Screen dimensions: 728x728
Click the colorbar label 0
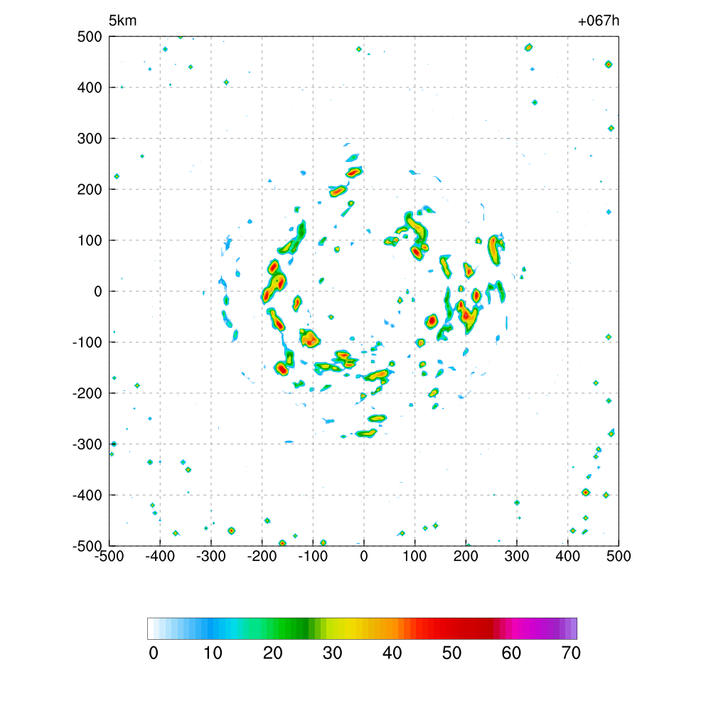[154, 653]
